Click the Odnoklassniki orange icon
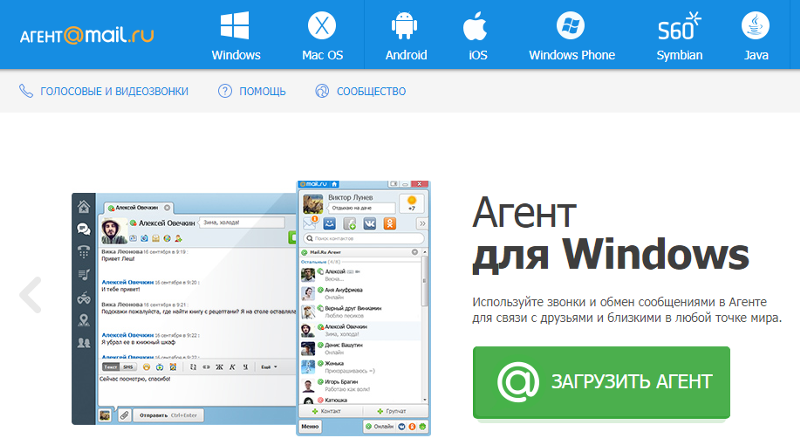 tap(390, 224)
